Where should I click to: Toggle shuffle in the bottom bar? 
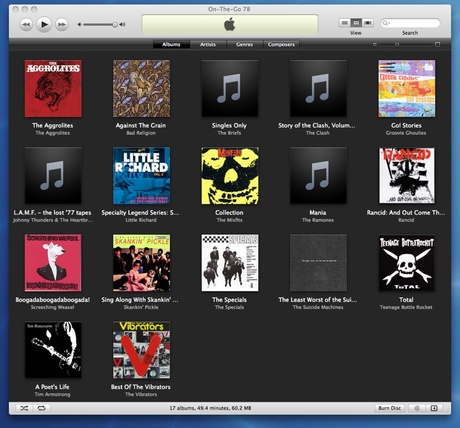coord(24,408)
